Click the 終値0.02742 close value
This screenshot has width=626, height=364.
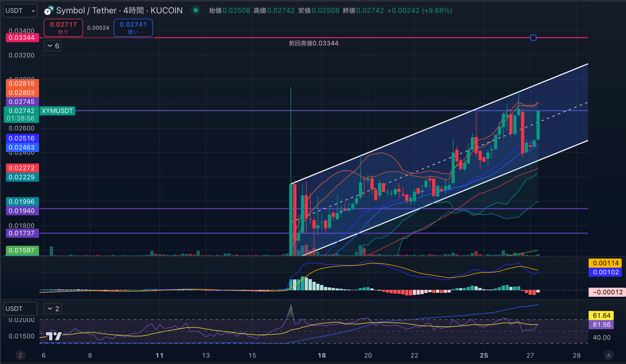pos(363,10)
